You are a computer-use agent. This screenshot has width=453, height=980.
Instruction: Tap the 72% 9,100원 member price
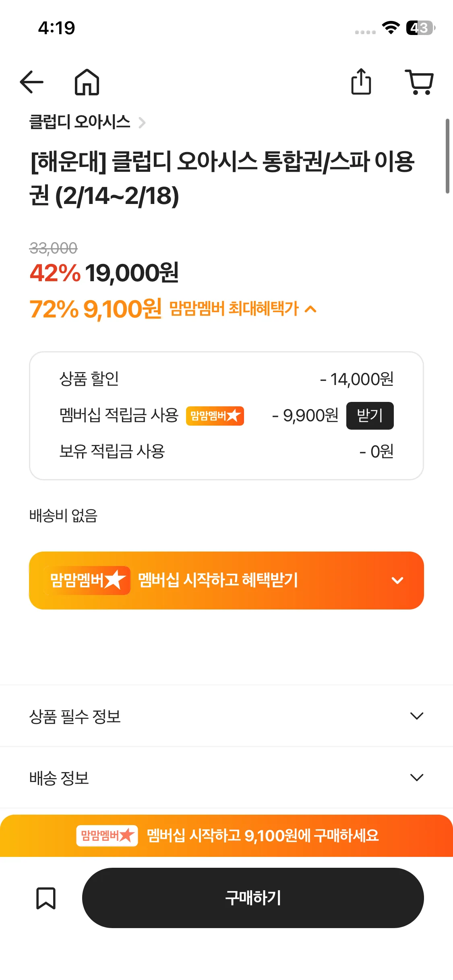(96, 309)
